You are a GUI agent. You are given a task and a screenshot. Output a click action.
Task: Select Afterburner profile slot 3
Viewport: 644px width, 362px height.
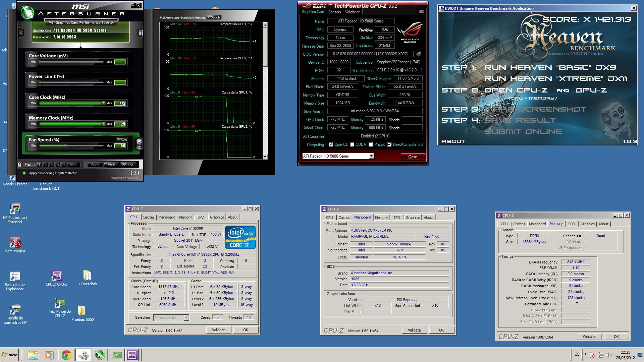(52, 165)
